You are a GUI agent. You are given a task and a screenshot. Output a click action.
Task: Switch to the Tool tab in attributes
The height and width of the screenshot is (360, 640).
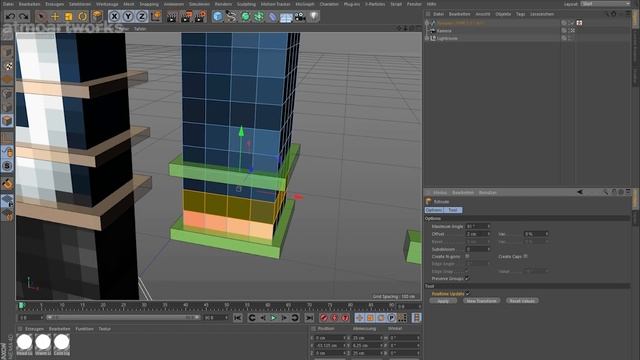click(453, 210)
